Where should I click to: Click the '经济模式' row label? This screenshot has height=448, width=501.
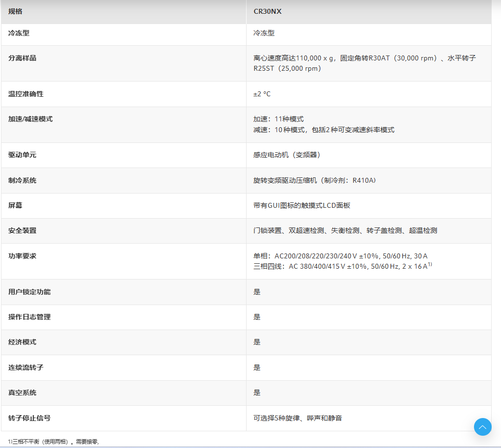[x=23, y=342]
